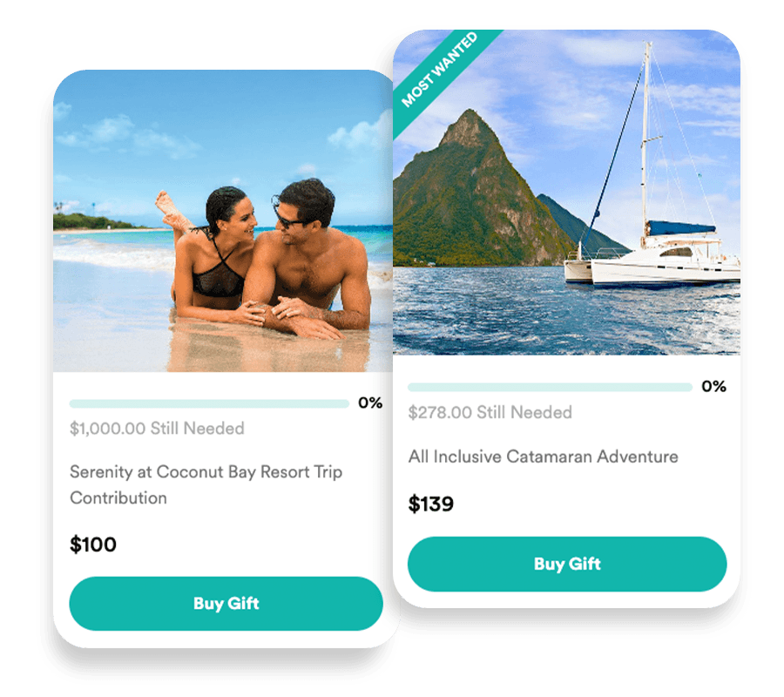Open All Inclusive Catamaran Adventure title
Image resolution: width=784 pixels, height=697 pixels.
pos(543,457)
